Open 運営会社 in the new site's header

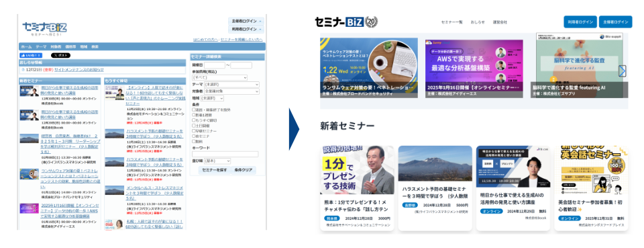click(x=500, y=22)
